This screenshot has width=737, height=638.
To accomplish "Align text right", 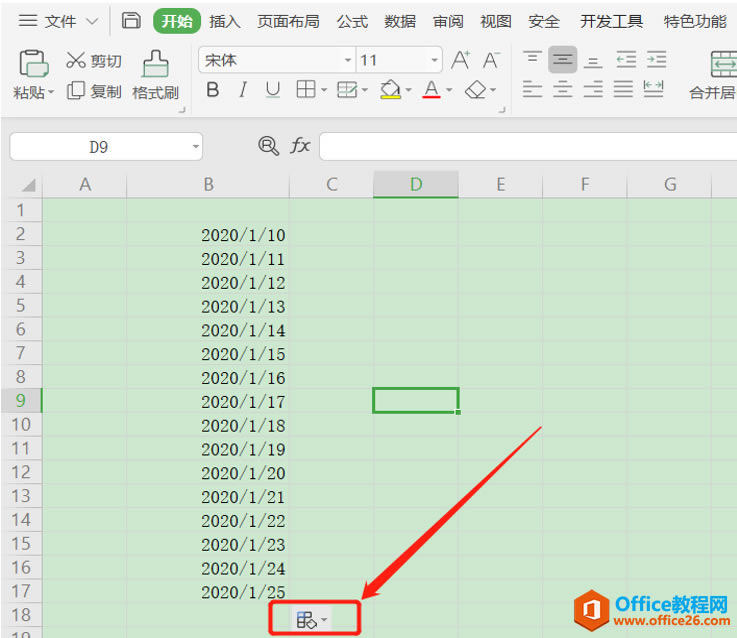I will [593, 89].
